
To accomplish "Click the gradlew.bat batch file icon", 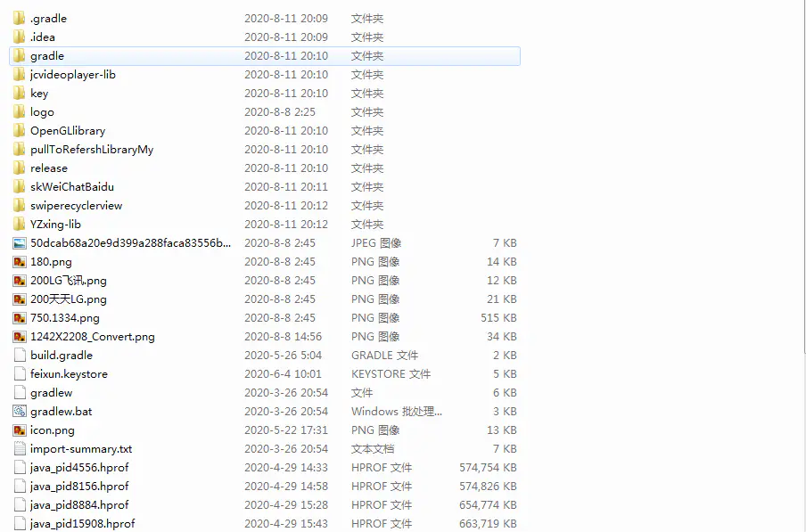I will point(20,412).
